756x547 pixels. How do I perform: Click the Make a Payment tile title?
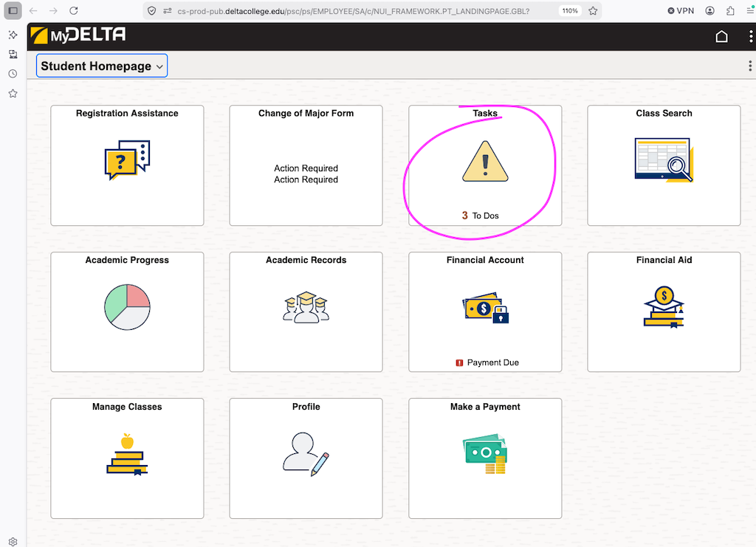[x=485, y=407]
